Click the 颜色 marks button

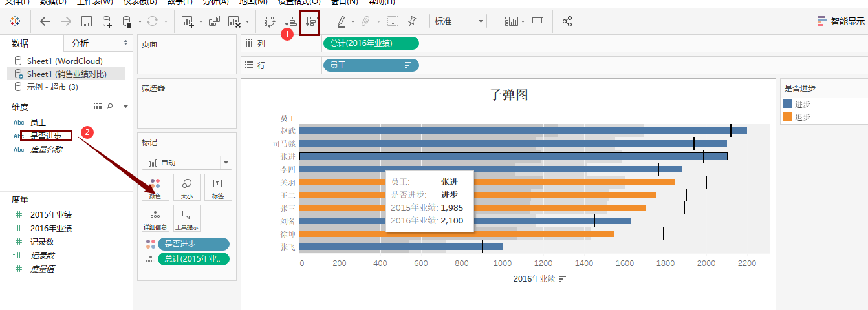[155, 187]
